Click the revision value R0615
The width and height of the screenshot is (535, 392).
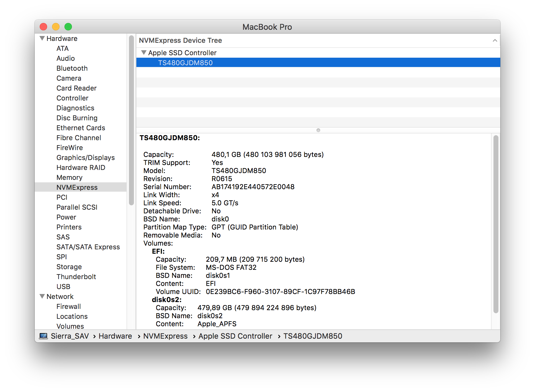[222, 179]
